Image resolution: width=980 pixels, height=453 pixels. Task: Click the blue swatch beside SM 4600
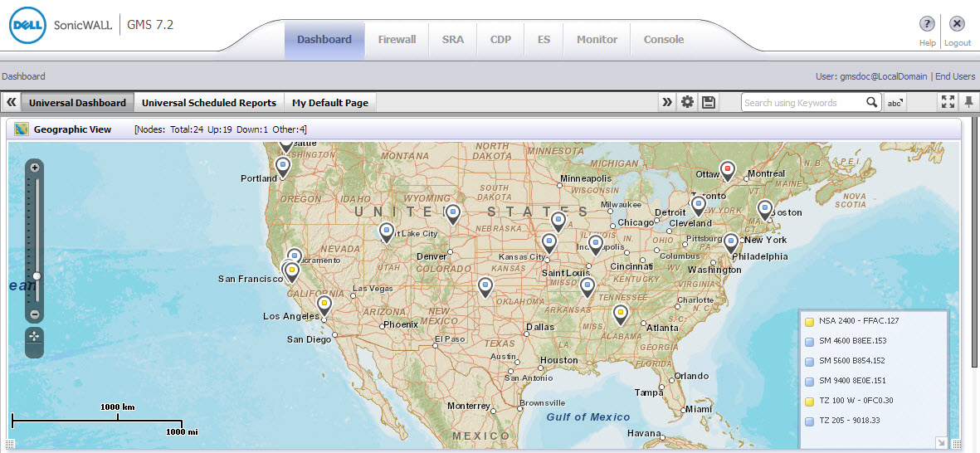coord(809,342)
